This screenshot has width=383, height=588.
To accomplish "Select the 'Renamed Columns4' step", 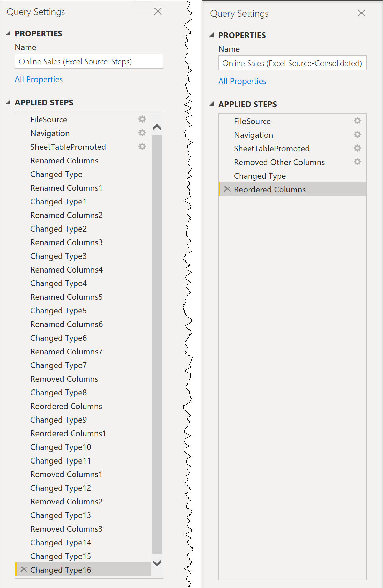I will tap(83, 270).
